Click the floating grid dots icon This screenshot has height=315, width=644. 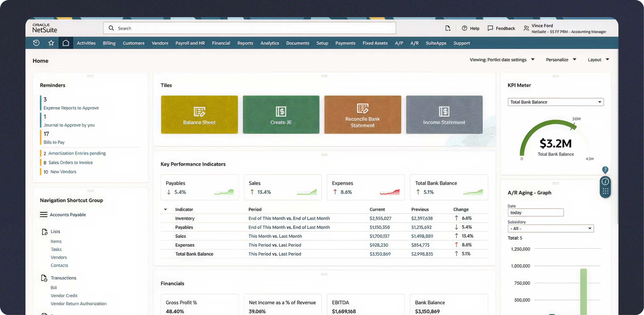[x=605, y=191]
